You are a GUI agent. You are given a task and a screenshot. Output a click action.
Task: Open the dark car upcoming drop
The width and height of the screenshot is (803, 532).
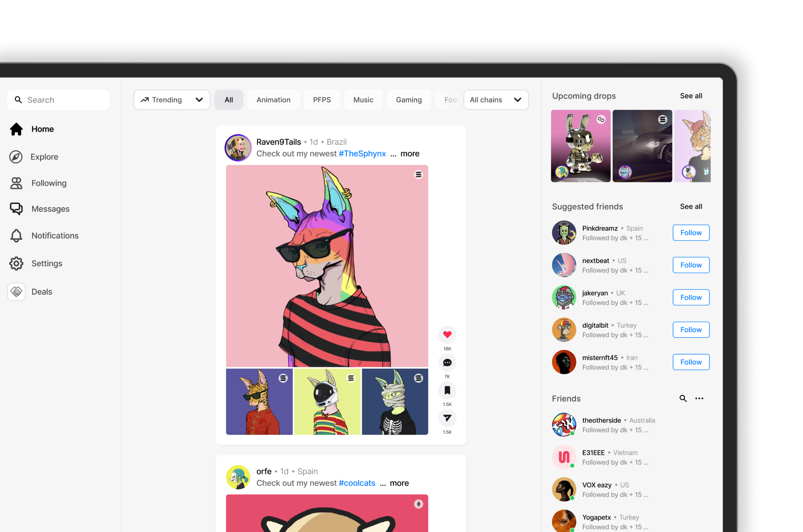(x=642, y=146)
